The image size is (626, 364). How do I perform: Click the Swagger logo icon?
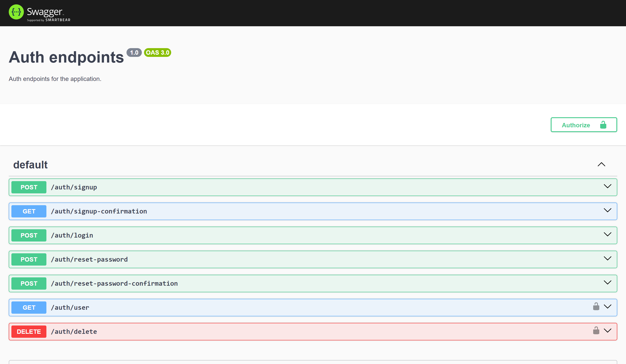pyautogui.click(x=16, y=12)
